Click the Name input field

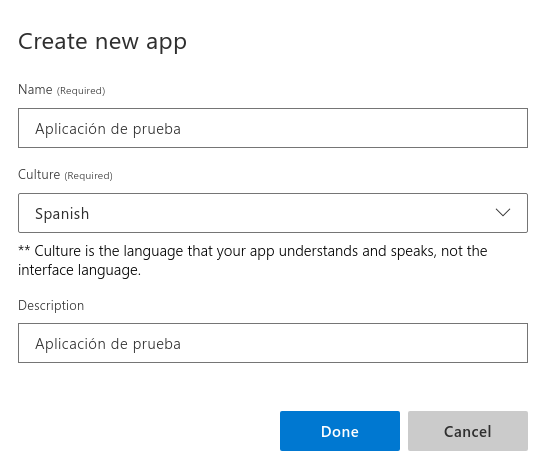[x=273, y=128]
